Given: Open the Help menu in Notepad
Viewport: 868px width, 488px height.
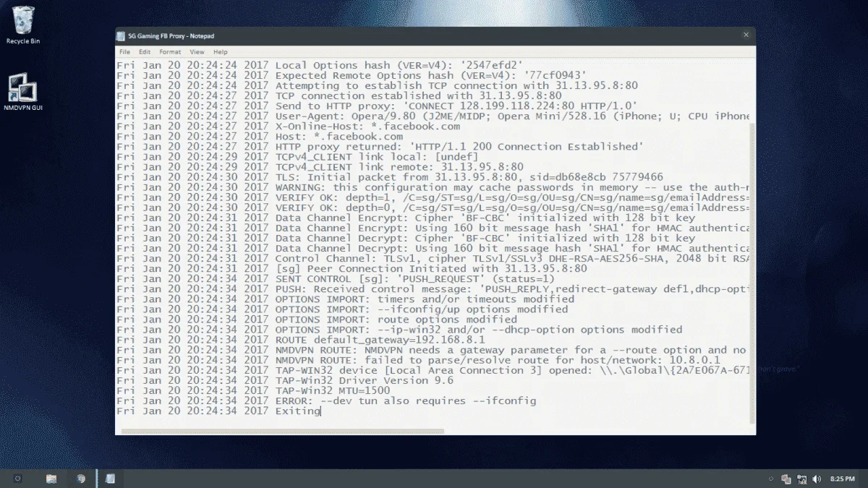Looking at the screenshot, I should click(x=220, y=52).
